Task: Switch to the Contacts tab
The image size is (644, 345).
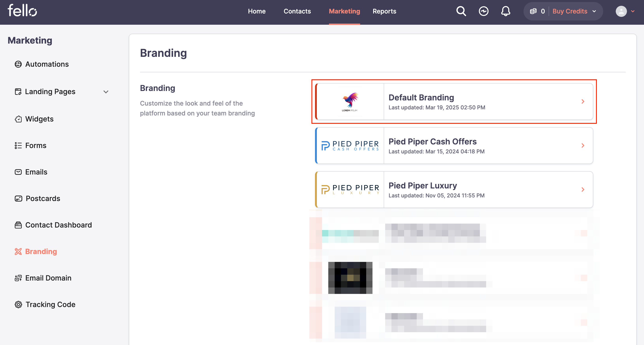Action: point(297,11)
